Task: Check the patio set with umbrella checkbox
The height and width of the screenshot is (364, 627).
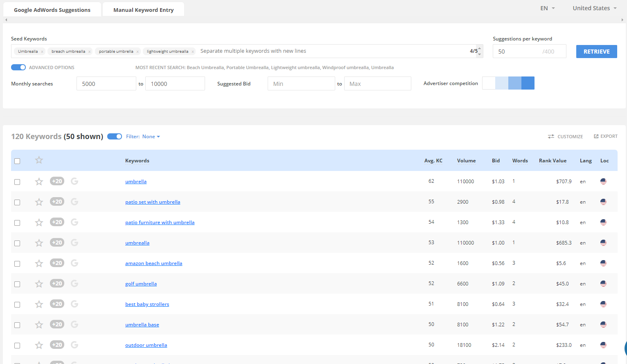Action: (x=17, y=202)
